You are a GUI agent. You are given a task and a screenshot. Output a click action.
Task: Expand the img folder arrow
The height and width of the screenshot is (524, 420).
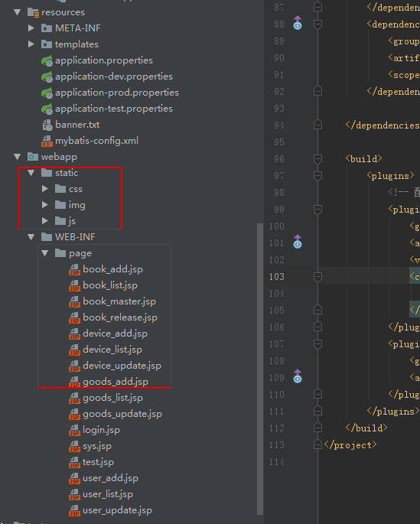click(45, 205)
